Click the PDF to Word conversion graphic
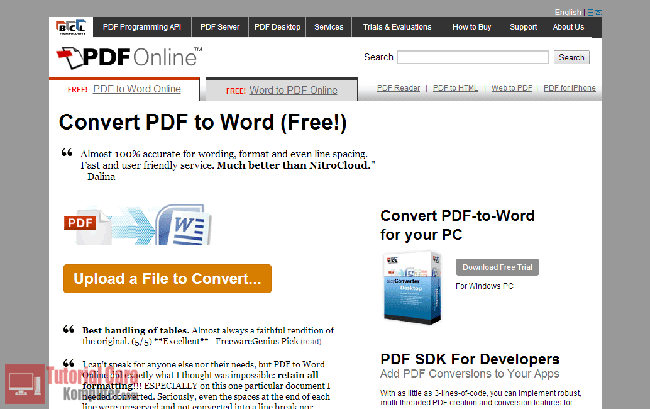 138,225
